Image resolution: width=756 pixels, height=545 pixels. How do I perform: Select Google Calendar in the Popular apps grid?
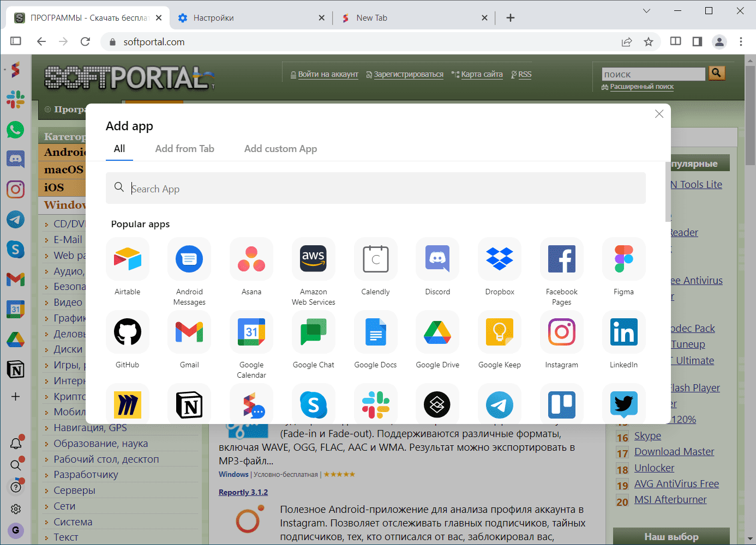point(251,332)
